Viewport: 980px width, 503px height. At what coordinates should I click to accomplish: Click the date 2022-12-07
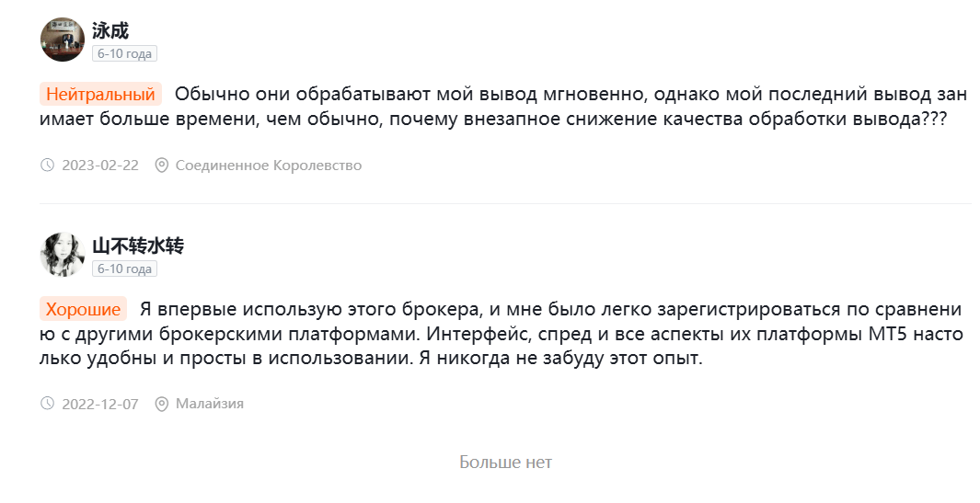coord(100,405)
